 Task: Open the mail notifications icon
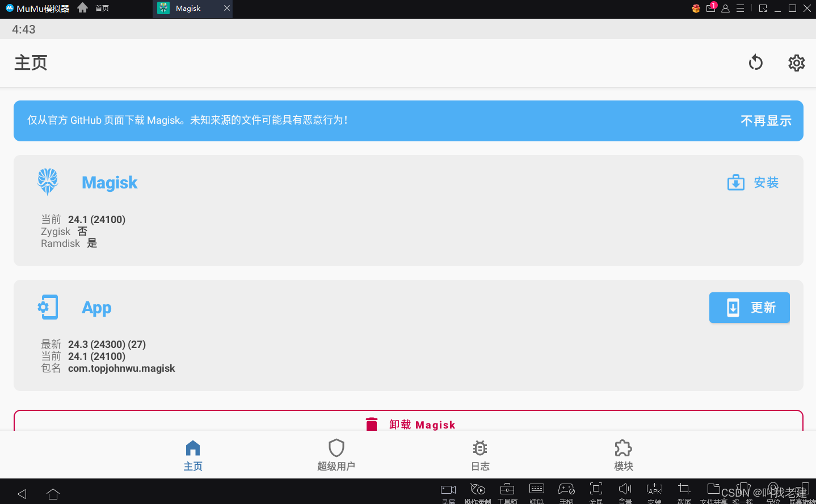click(x=711, y=8)
